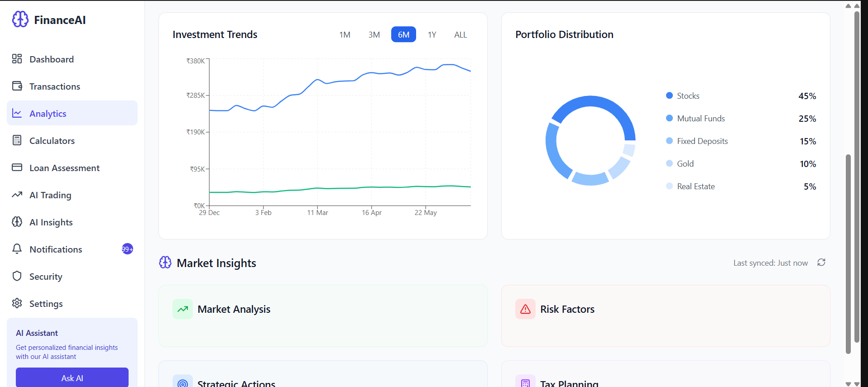868x387 pixels.
Task: Click the Gold legend color dot
Action: tap(669, 163)
